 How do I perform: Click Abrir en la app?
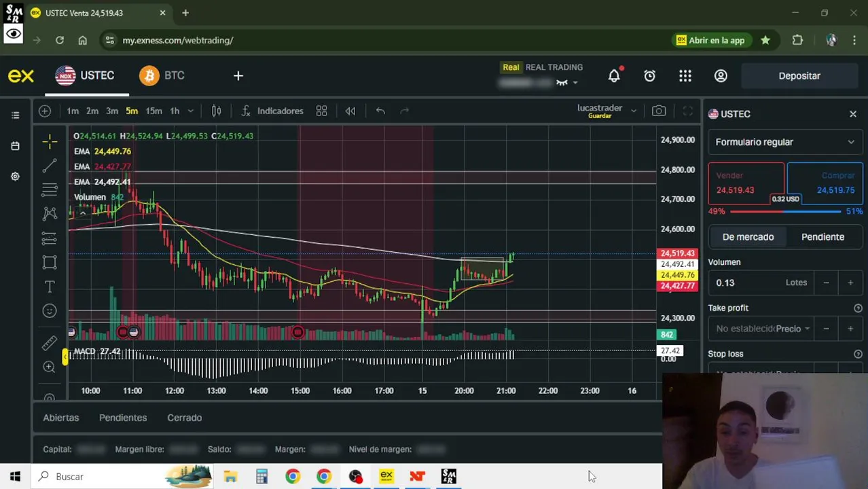[710, 40]
